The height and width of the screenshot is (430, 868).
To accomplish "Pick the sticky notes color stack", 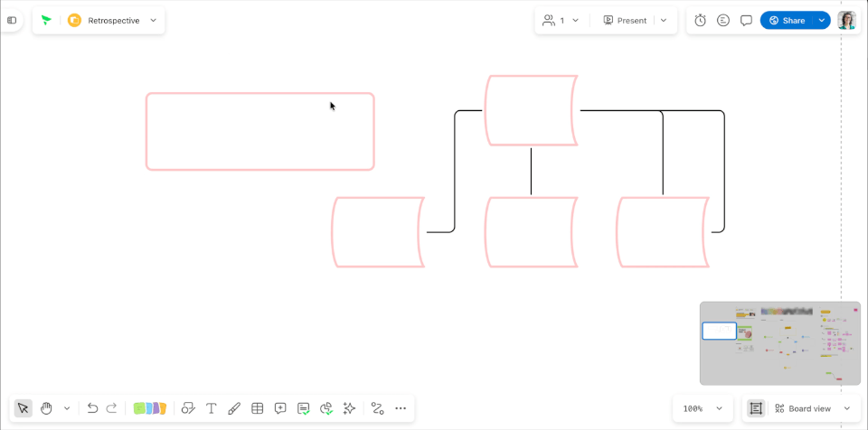I will point(149,408).
